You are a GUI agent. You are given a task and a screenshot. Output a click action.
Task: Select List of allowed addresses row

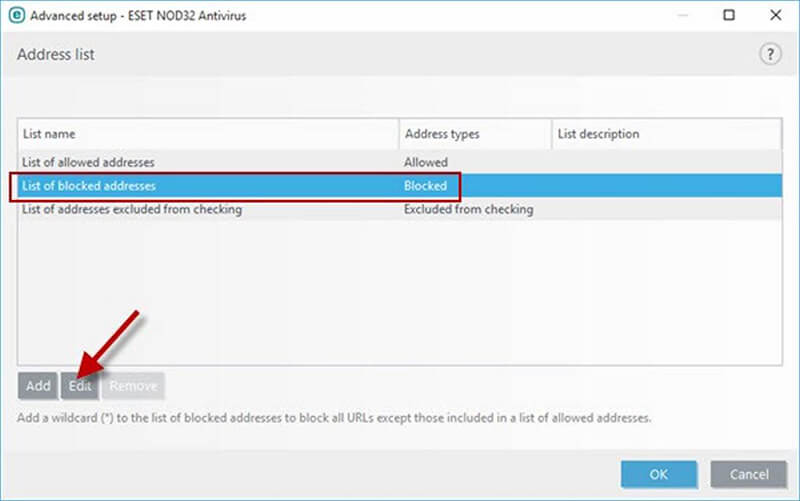(399, 162)
